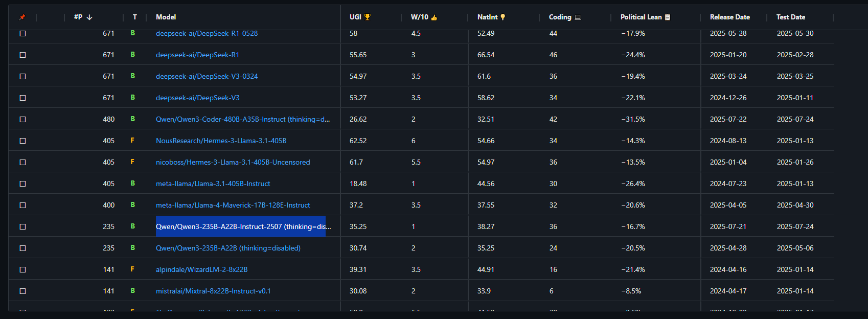
Task: Click the parameter count 480
Action: [108, 119]
